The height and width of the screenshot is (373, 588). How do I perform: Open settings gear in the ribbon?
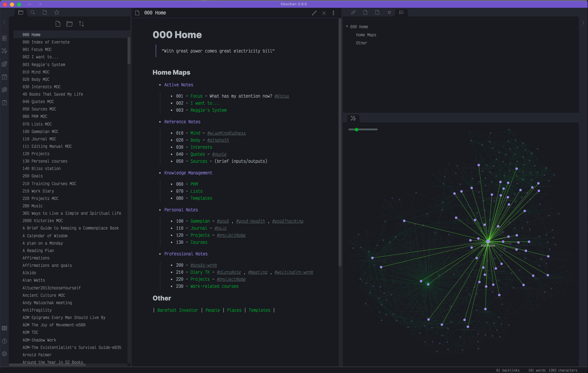pos(4,354)
